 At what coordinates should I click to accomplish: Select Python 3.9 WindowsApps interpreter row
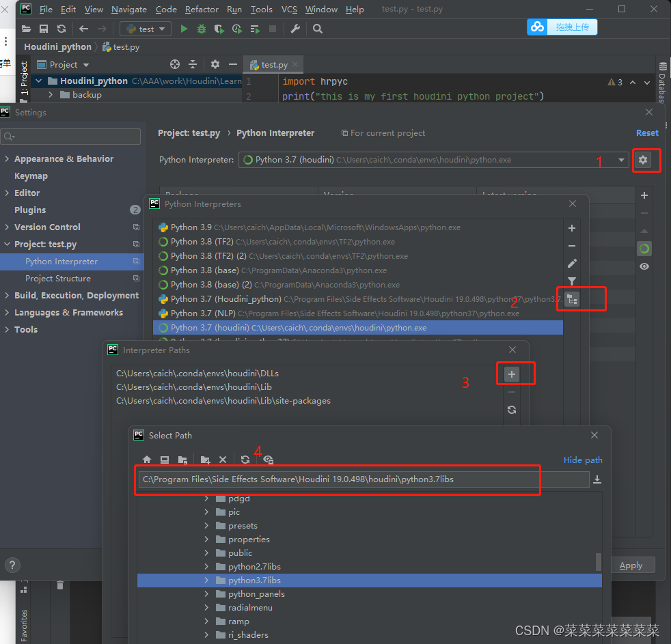(x=358, y=227)
